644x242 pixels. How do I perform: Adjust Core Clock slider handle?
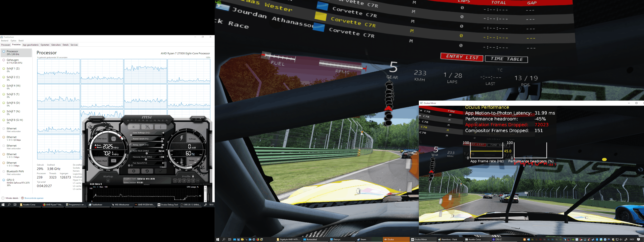(147, 153)
